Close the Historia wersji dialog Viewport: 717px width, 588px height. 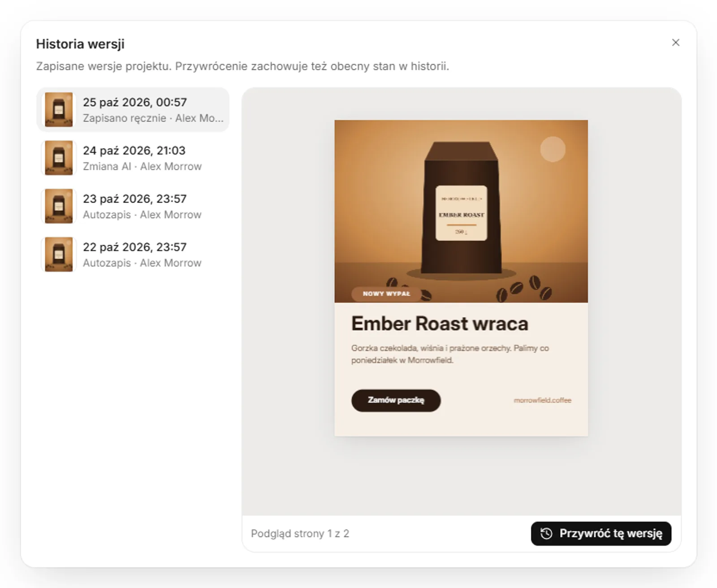click(675, 43)
